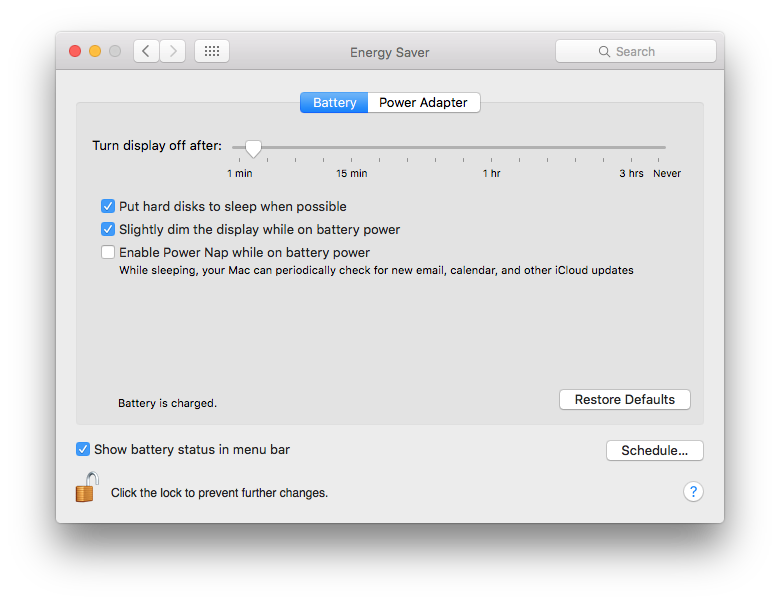Viewport: 780px width, 603px height.
Task: Click the Energy Saver window title
Action: pyautogui.click(x=390, y=52)
